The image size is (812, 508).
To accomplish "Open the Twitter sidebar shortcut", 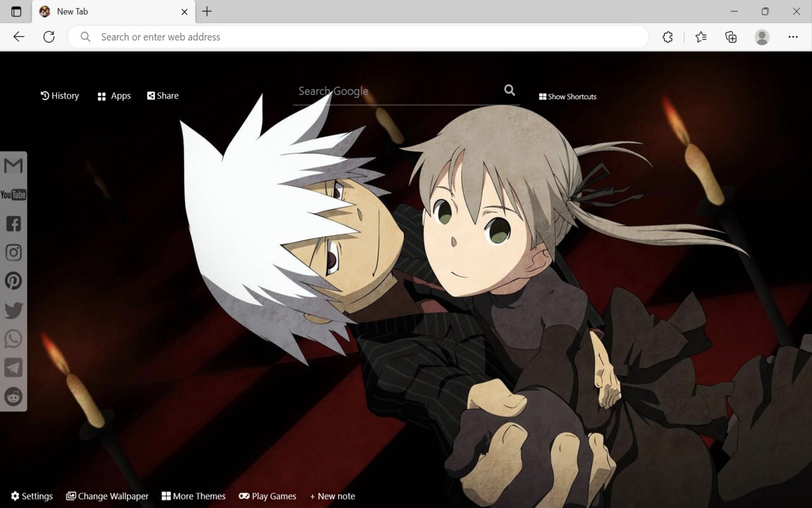I will coord(13,310).
